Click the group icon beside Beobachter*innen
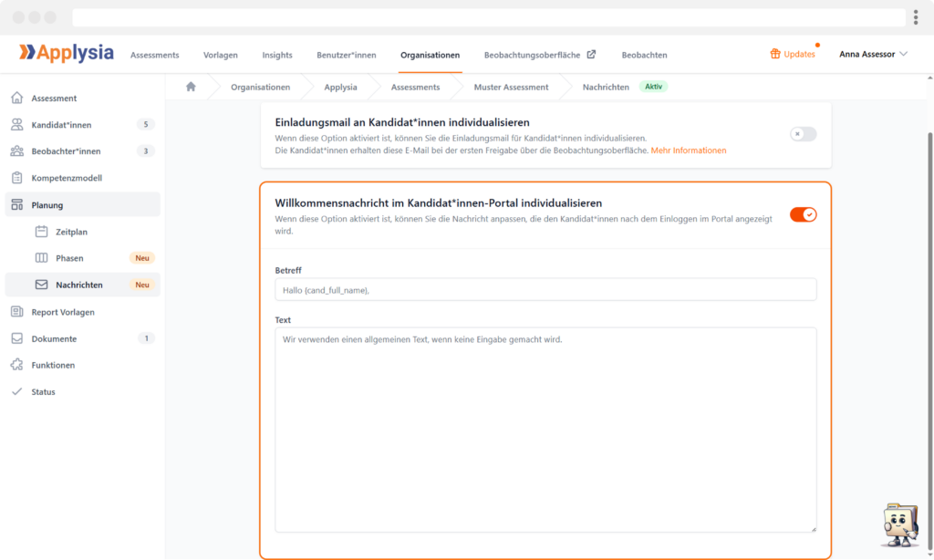Viewport: 934px width, 560px height. 16,150
